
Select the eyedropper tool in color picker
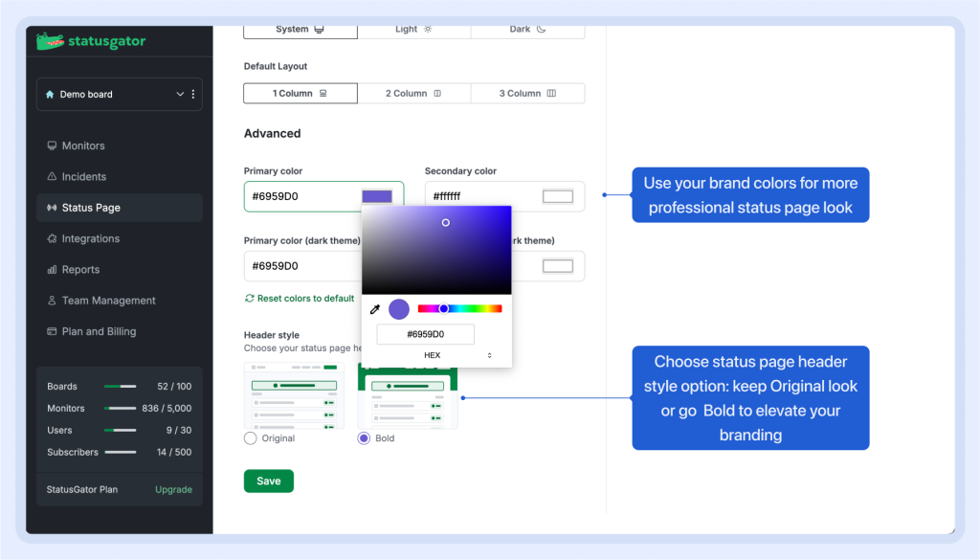(375, 309)
